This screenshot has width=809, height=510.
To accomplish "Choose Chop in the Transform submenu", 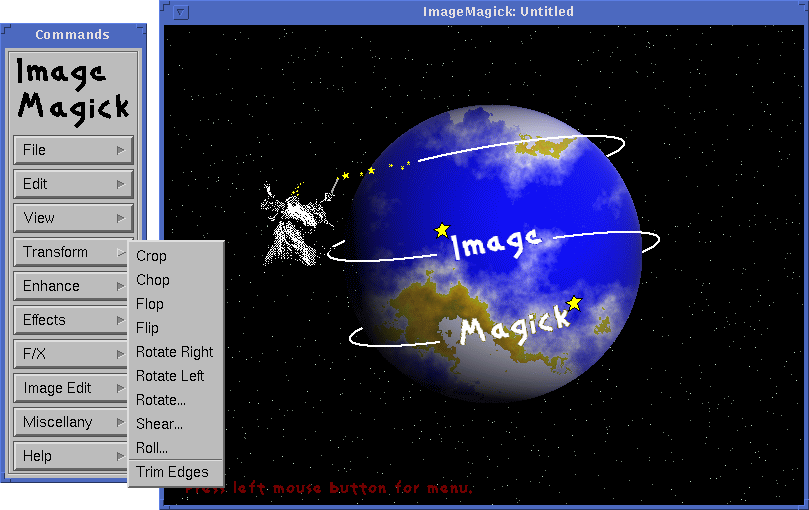I will click(x=153, y=280).
